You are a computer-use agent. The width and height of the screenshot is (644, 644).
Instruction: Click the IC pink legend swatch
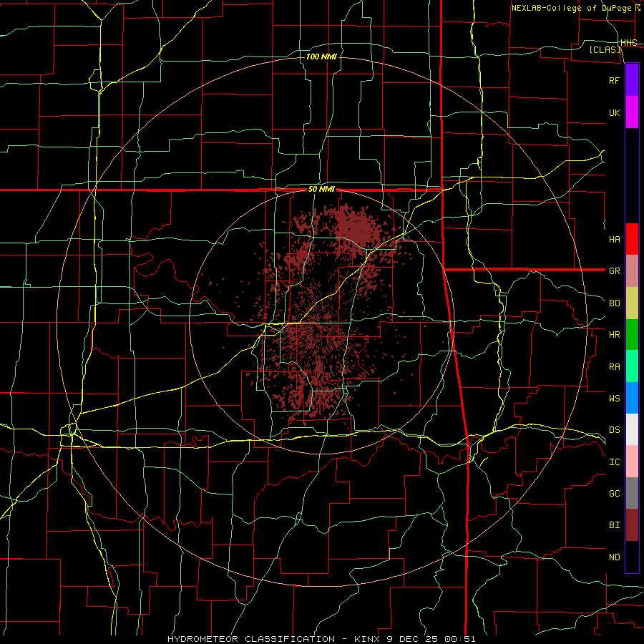click(x=632, y=462)
